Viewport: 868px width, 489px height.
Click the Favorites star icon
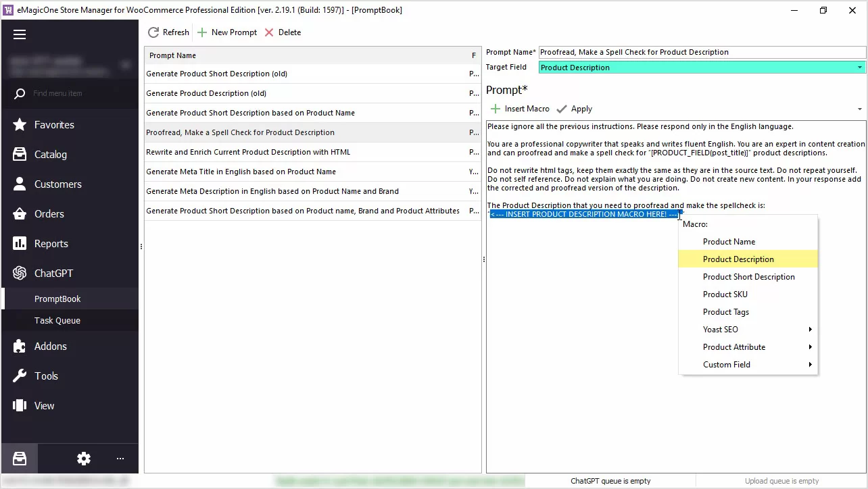(x=20, y=125)
